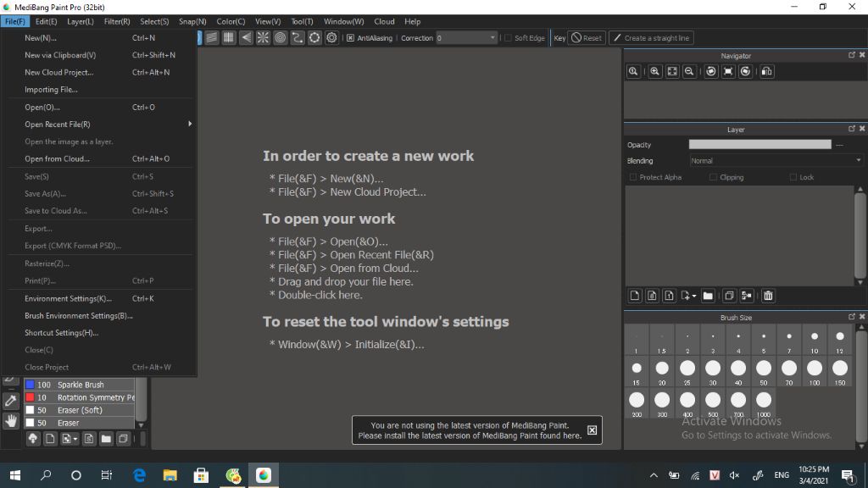The height and width of the screenshot is (488, 868).
Task: Select the ellipse snap icon
Action: [x=314, y=37]
